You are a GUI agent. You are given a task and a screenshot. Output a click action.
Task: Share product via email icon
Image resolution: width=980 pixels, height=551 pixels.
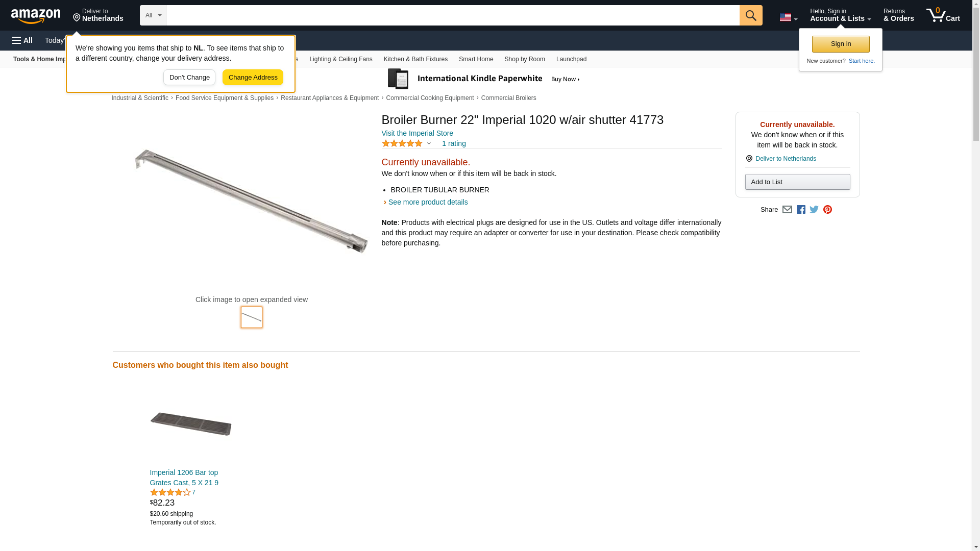click(x=787, y=210)
